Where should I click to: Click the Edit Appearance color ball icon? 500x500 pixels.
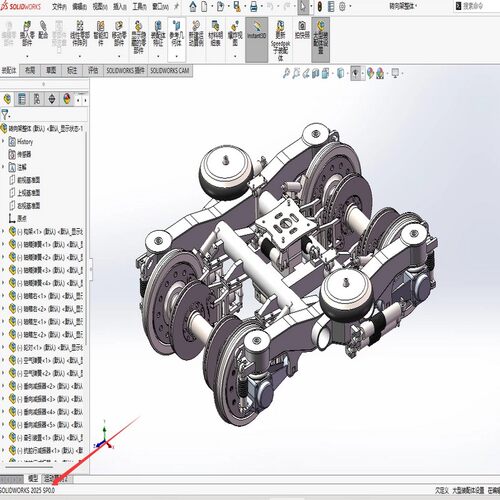click(x=370, y=73)
